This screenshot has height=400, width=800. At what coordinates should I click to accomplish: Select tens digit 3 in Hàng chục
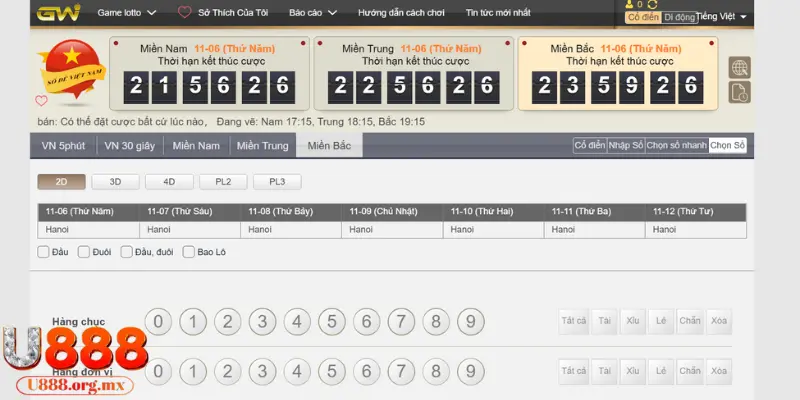pyautogui.click(x=262, y=322)
